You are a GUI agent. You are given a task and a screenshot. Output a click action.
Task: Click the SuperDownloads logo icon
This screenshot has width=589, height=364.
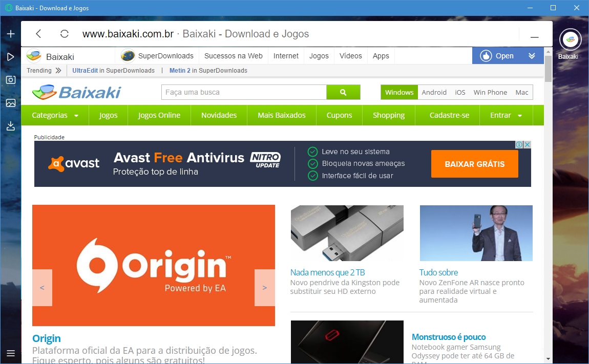click(128, 56)
